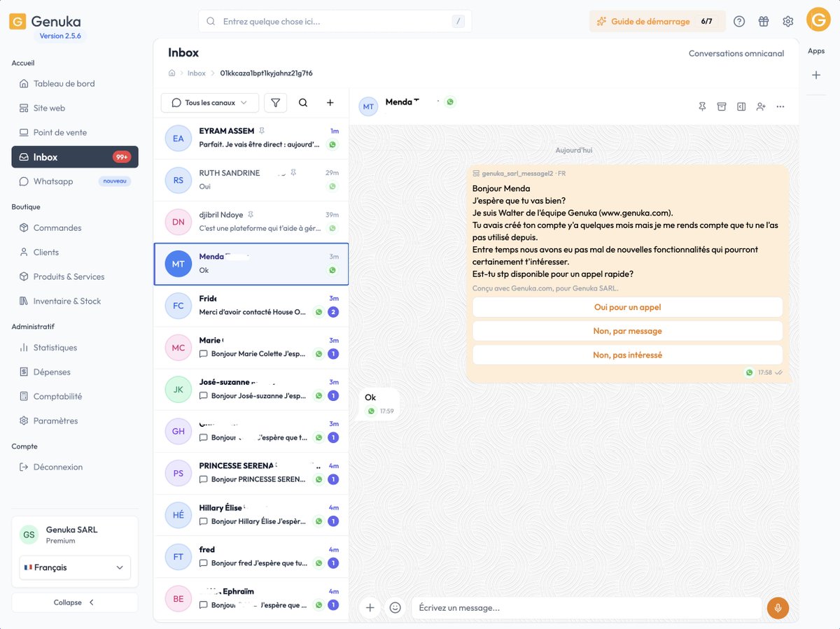The width and height of the screenshot is (840, 629).
Task: Open Whatsapp sidebar item
Action: pyautogui.click(x=75, y=181)
